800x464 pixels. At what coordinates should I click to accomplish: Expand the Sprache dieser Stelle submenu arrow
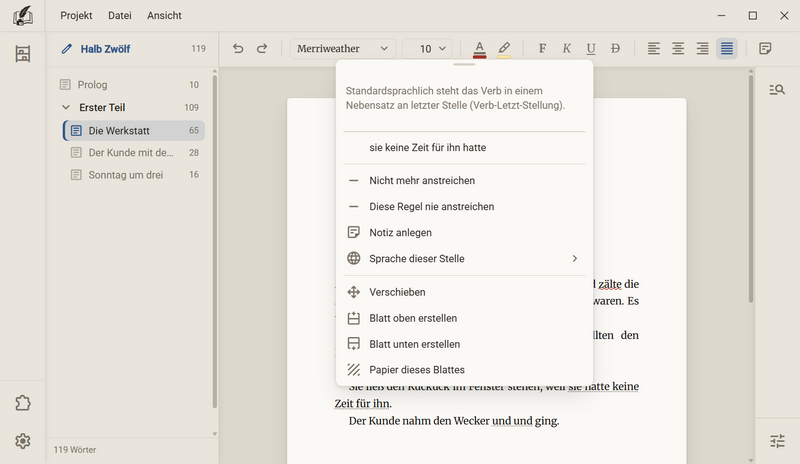tap(574, 258)
